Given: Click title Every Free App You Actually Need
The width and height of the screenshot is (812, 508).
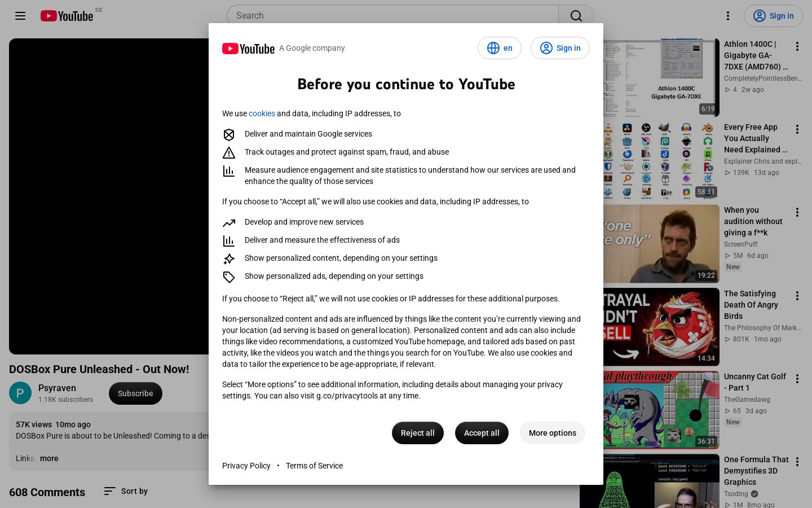Looking at the screenshot, I should click(x=756, y=138).
